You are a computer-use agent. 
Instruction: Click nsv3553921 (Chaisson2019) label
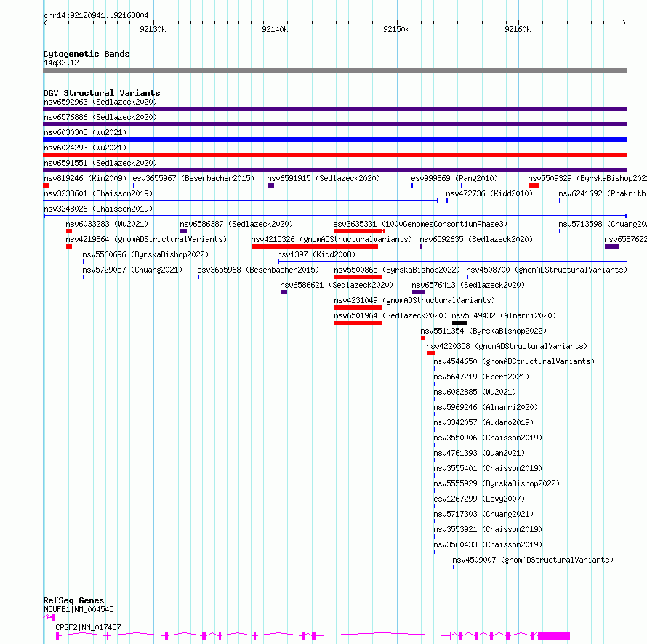pos(488,529)
